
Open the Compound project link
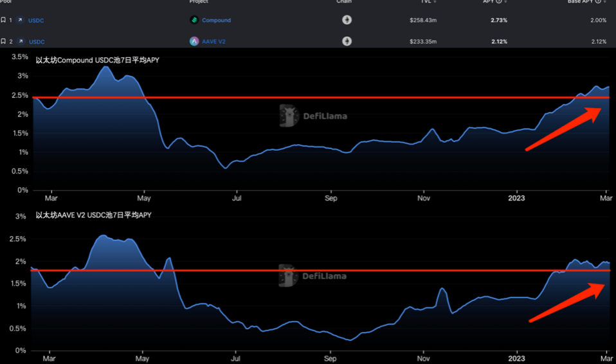pyautogui.click(x=217, y=20)
